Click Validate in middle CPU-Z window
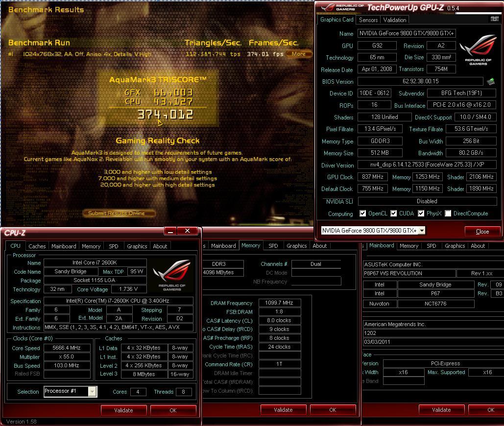 [x=283, y=410]
